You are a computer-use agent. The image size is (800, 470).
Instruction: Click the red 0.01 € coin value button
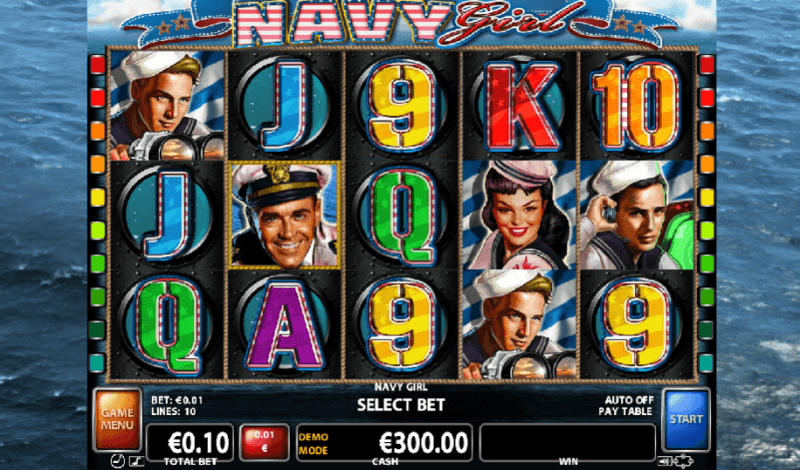[x=264, y=442]
